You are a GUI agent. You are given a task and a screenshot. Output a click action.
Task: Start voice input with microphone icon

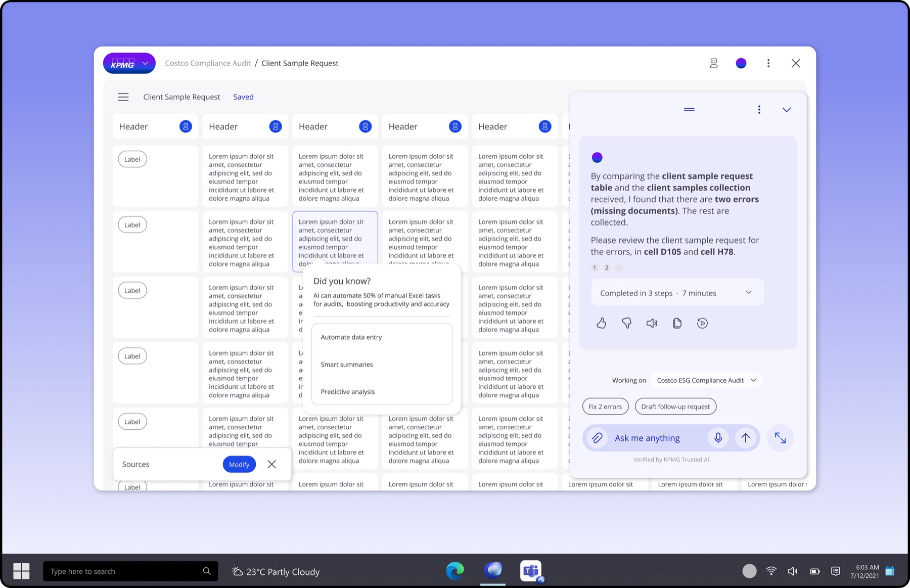[x=718, y=438]
